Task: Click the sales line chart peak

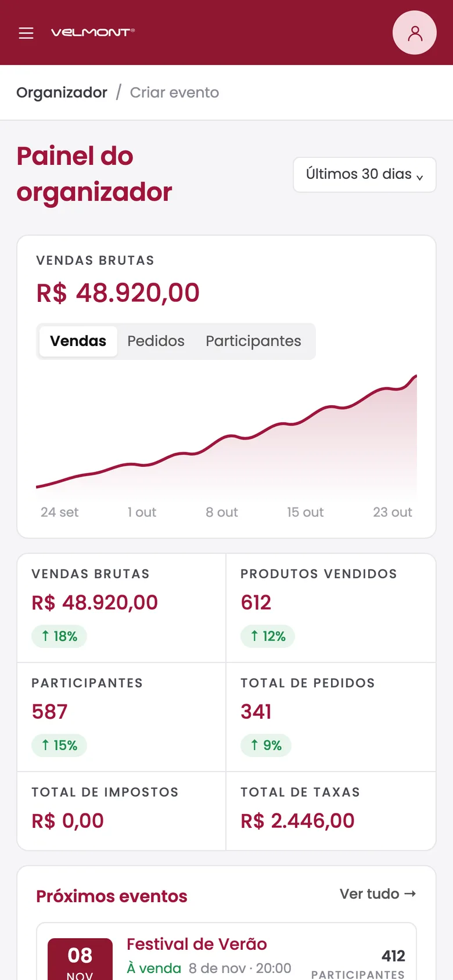Action: (x=416, y=377)
